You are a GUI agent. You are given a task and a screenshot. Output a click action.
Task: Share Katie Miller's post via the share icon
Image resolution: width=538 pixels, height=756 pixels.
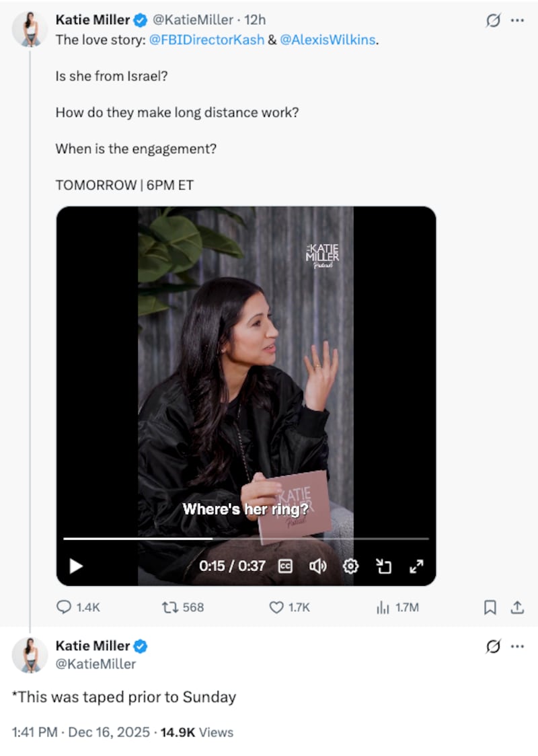[x=518, y=607]
